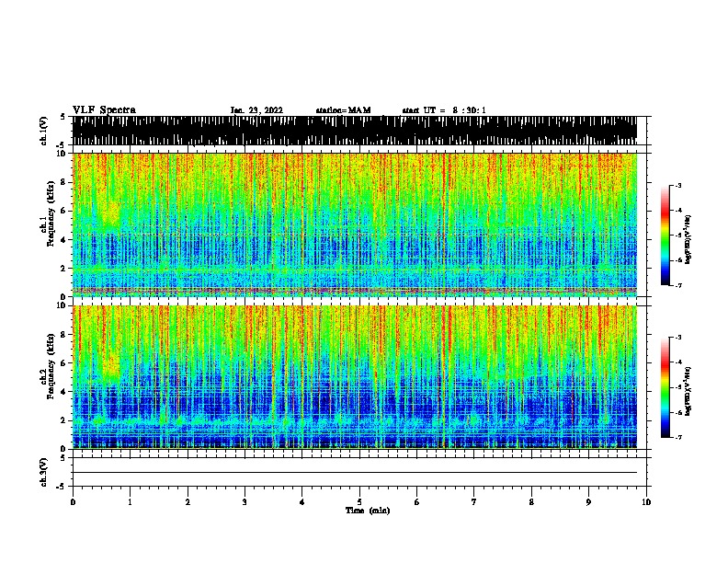
Task: Click the "station=MAM" label
Action: click(x=343, y=110)
